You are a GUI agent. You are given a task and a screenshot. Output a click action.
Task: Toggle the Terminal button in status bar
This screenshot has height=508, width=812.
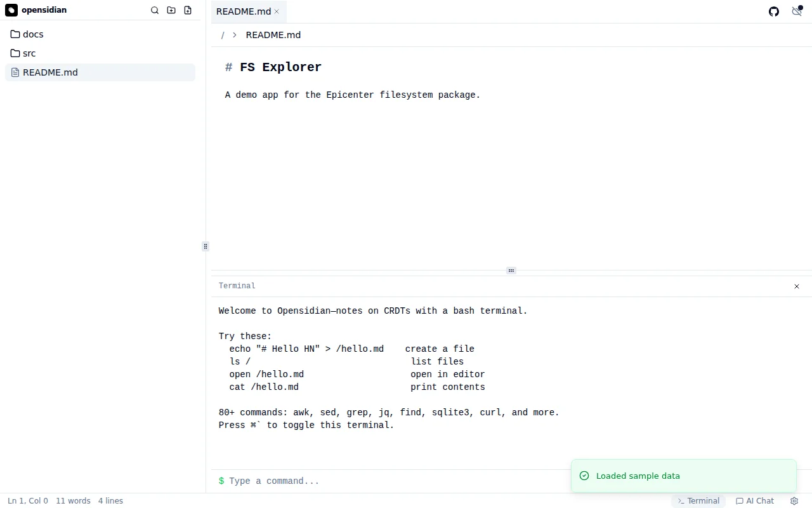click(x=698, y=501)
